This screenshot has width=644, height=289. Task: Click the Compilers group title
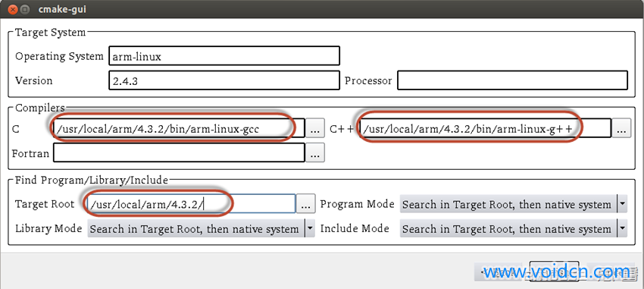tap(40, 108)
